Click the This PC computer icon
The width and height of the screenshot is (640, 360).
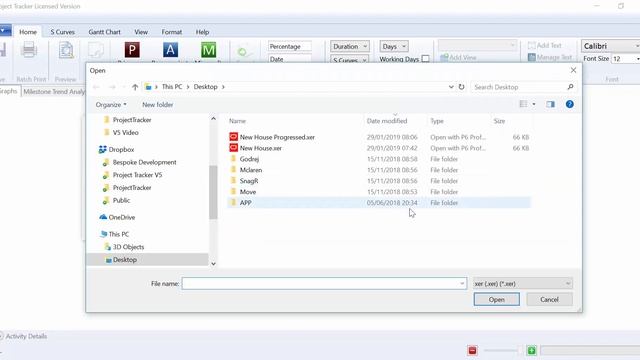coord(103,234)
